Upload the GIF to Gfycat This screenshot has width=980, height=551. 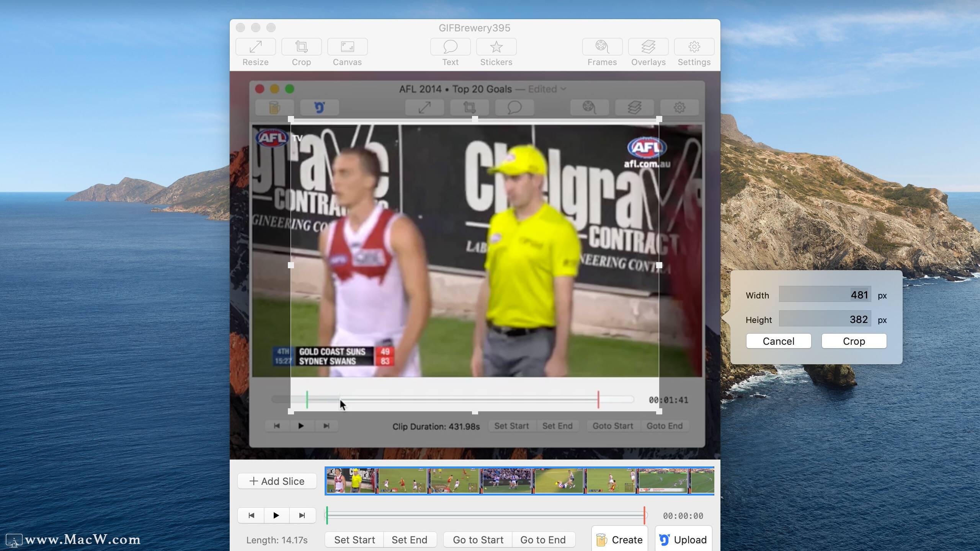click(683, 540)
